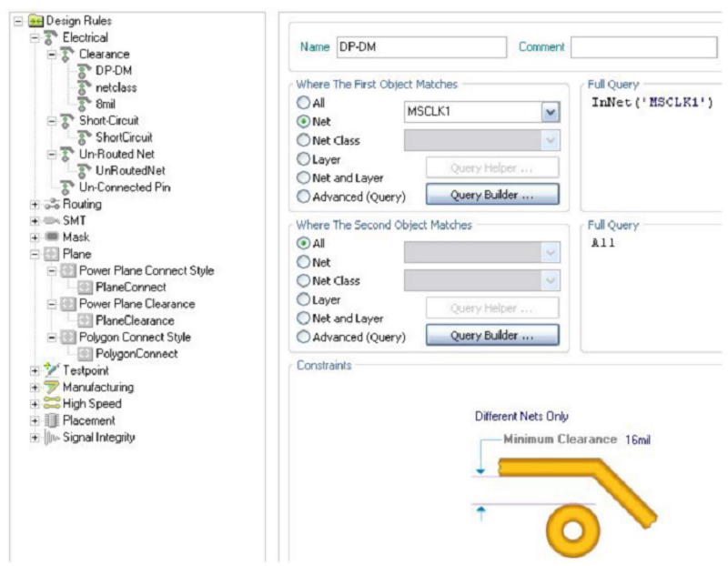Expand the Signal Integrity tree node
The width and height of the screenshot is (728, 566).
point(35,437)
